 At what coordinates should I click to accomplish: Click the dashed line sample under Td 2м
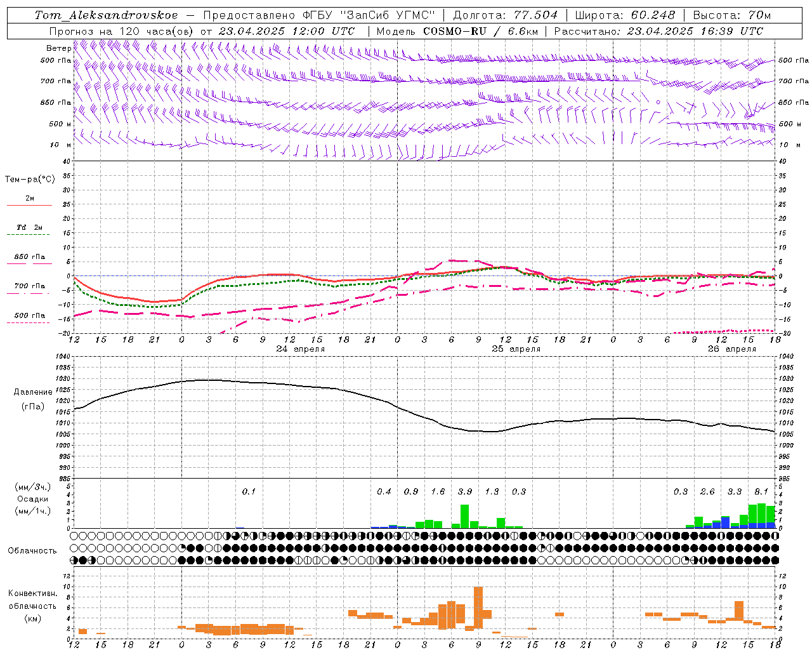(x=29, y=234)
